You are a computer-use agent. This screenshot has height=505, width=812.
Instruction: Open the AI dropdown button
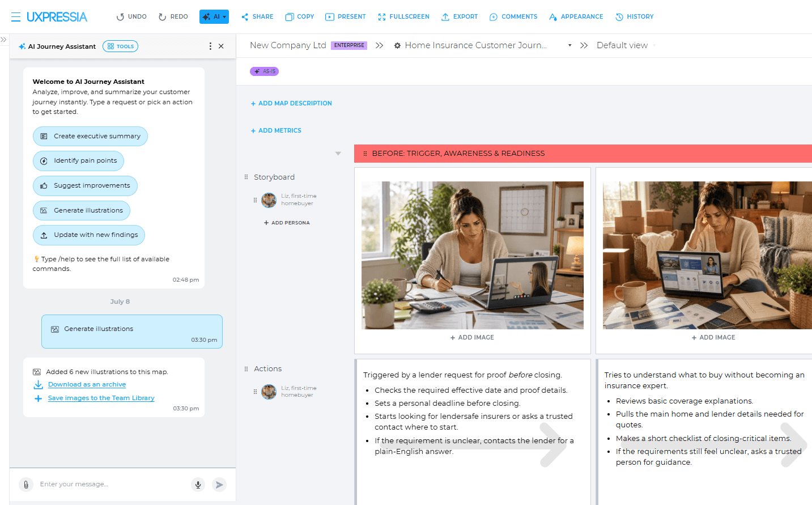coord(214,17)
